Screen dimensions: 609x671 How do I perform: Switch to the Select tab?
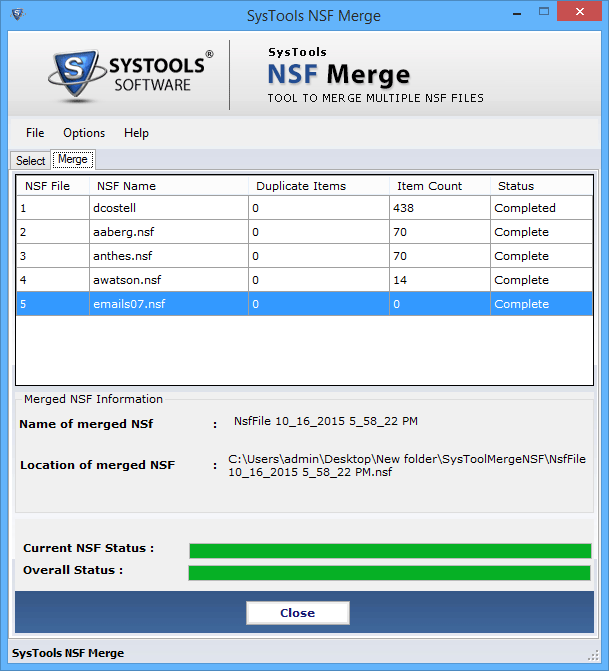[30, 161]
